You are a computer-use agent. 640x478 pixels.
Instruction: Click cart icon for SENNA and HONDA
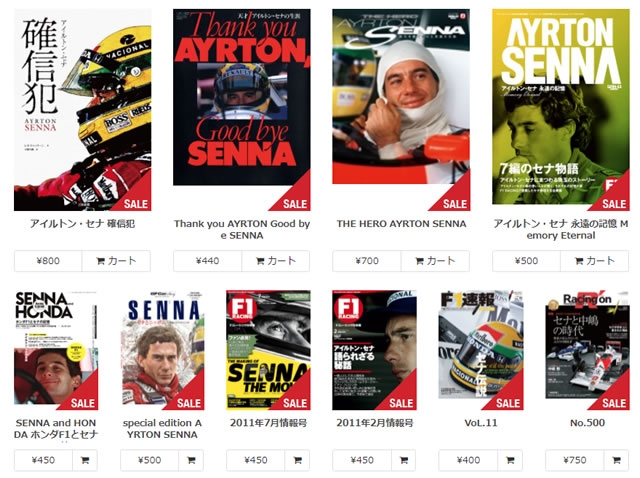tap(85, 460)
